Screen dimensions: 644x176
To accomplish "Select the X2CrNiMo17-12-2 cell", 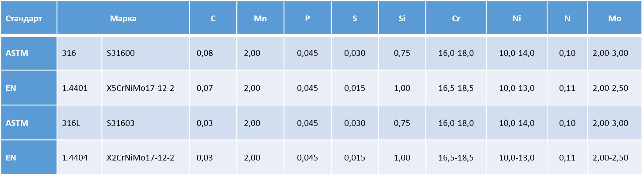I will 146,157.
